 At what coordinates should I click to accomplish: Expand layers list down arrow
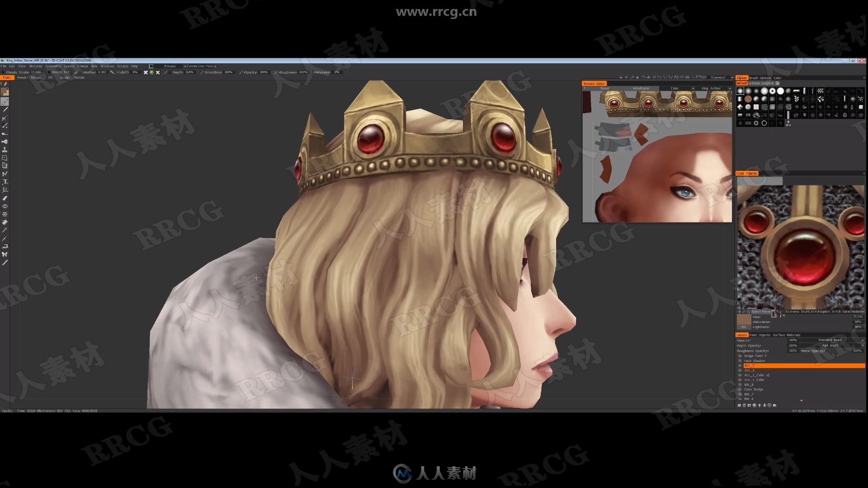coord(801,400)
